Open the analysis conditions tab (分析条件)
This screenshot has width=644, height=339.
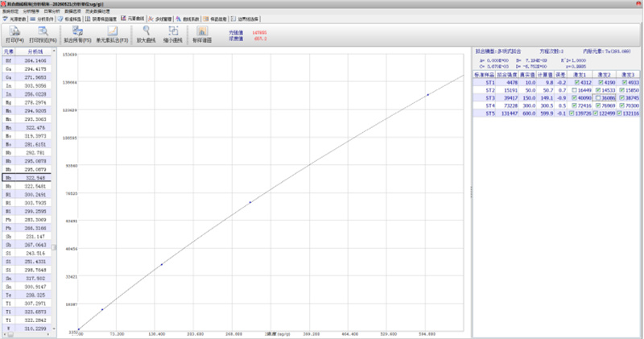pyautogui.click(x=42, y=19)
